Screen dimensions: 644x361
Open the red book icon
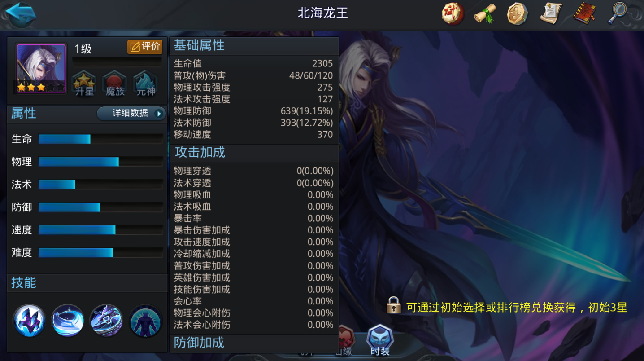click(x=584, y=13)
